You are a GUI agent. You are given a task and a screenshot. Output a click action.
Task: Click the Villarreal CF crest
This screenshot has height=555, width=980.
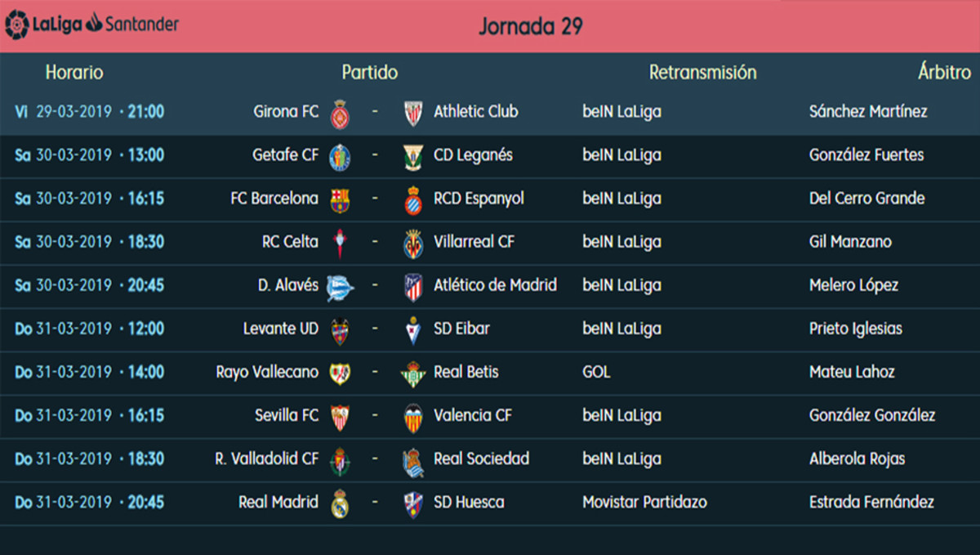(x=414, y=243)
